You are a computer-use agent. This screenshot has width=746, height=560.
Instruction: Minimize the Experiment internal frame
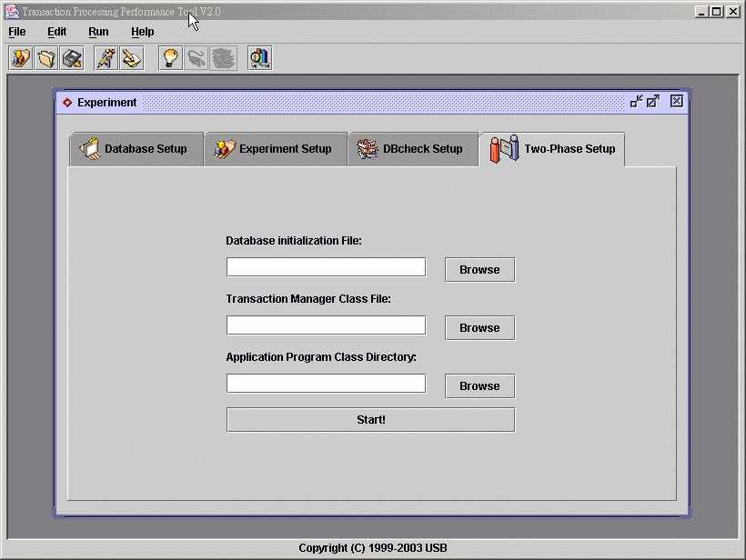tap(636, 102)
